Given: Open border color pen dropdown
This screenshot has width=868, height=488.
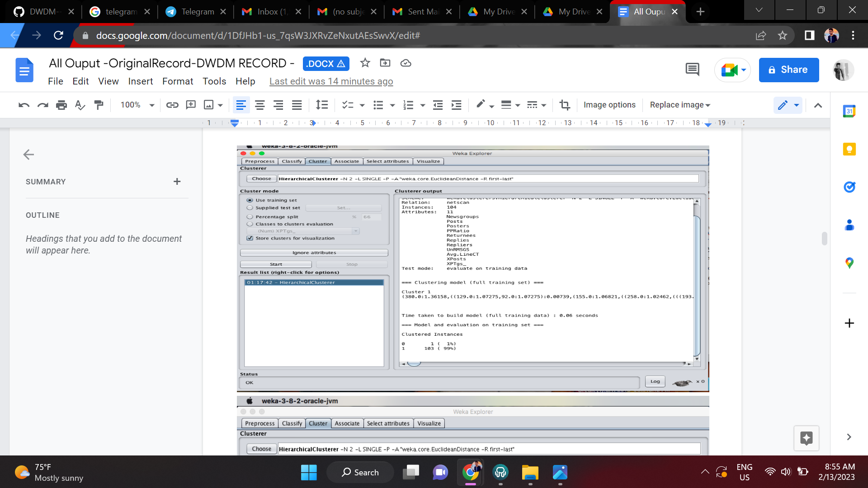Looking at the screenshot, I should [x=485, y=105].
